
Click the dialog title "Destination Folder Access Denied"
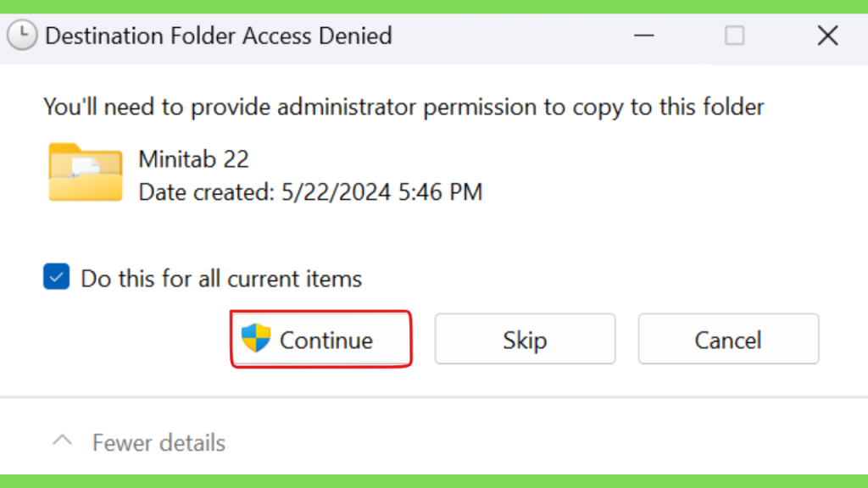(218, 36)
